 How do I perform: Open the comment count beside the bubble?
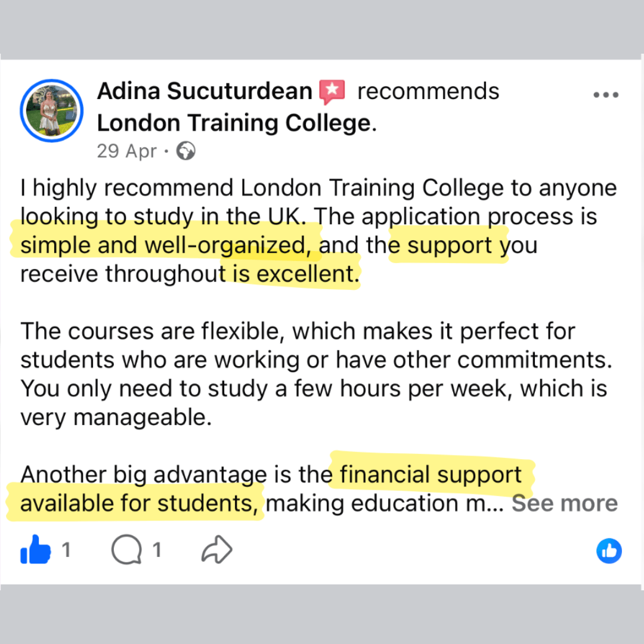pyautogui.click(x=157, y=550)
